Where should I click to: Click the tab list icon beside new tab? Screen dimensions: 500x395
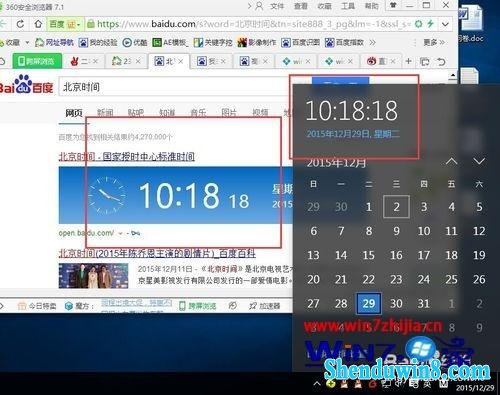[x=425, y=61]
